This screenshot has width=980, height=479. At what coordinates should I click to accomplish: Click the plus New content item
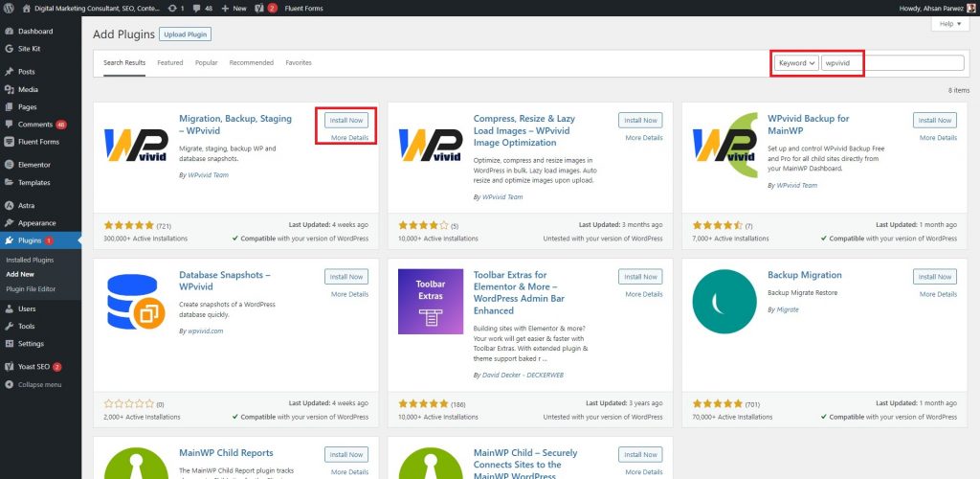[x=234, y=8]
